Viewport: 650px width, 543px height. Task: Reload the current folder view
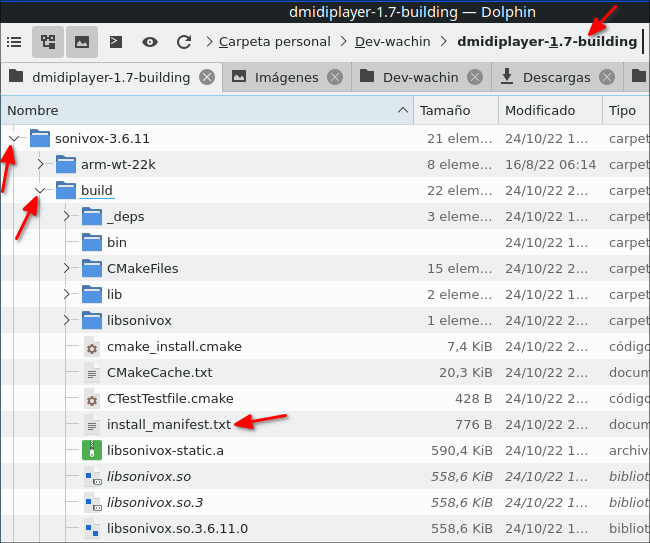click(184, 42)
